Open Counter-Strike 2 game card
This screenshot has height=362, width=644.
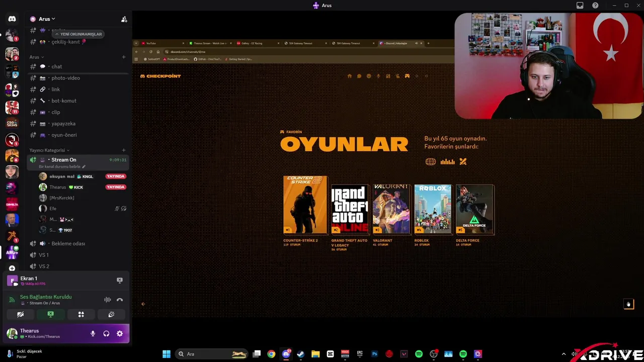click(x=305, y=205)
